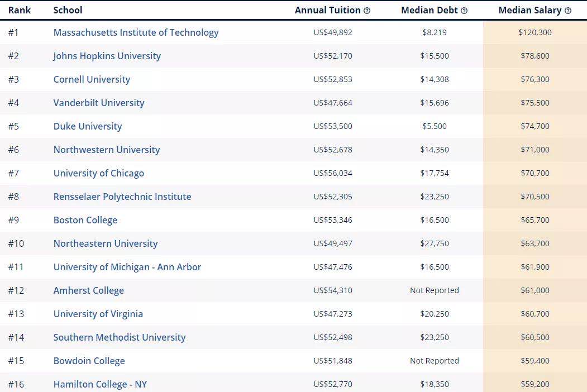Open Bowdoin College school page
This screenshot has width=587, height=392.
click(89, 361)
